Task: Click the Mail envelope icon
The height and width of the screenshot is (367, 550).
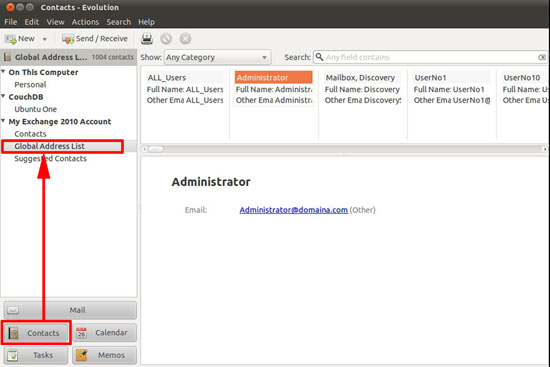Action: (13, 310)
